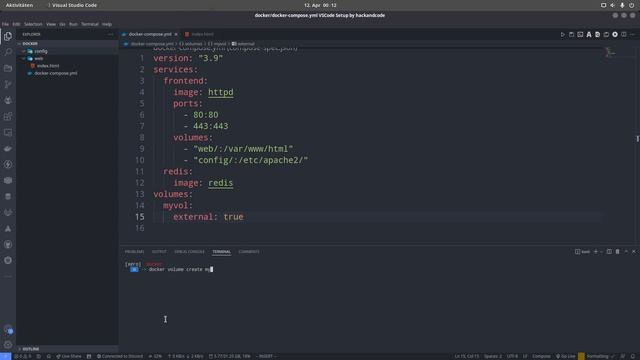Click the editor minimap
This screenshot has width=640, height=360.
click(610, 52)
